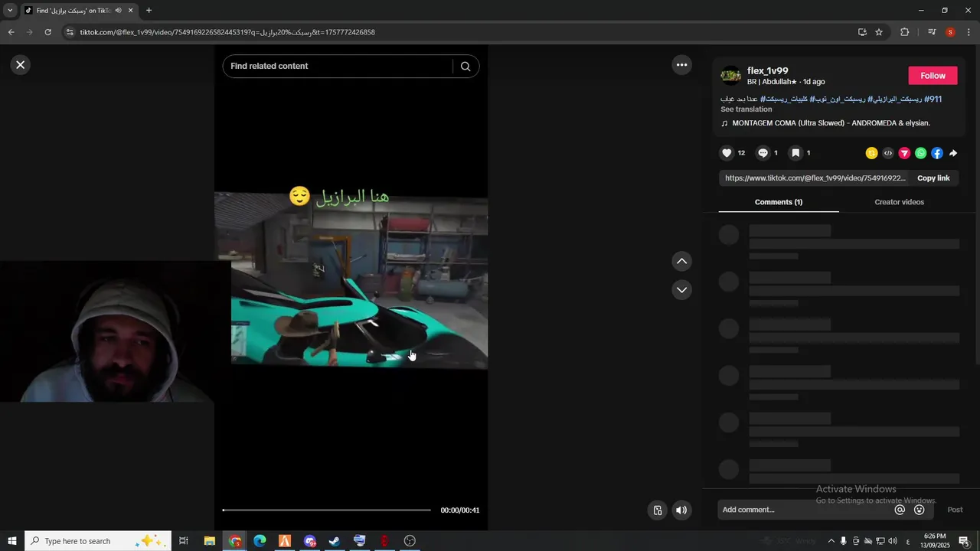980x551 pixels.
Task: Click the video progress bar
Action: (x=327, y=510)
